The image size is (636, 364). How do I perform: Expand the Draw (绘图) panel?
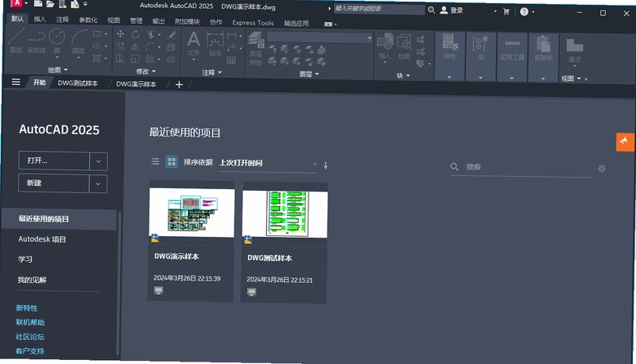(x=57, y=70)
